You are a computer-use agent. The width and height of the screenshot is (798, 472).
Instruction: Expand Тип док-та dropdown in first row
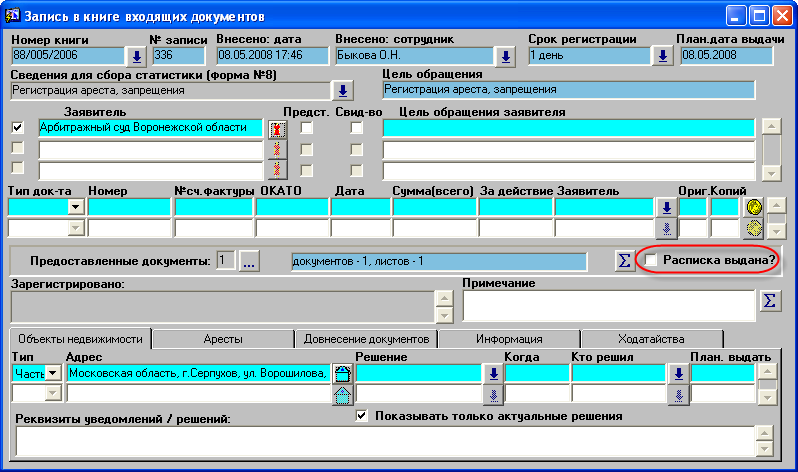click(x=76, y=207)
